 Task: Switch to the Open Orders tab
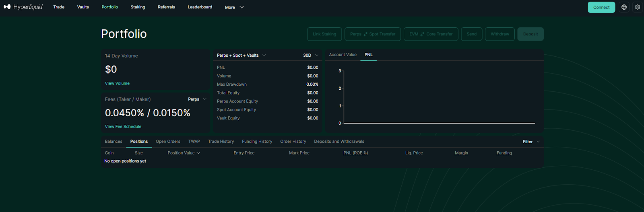point(168,141)
